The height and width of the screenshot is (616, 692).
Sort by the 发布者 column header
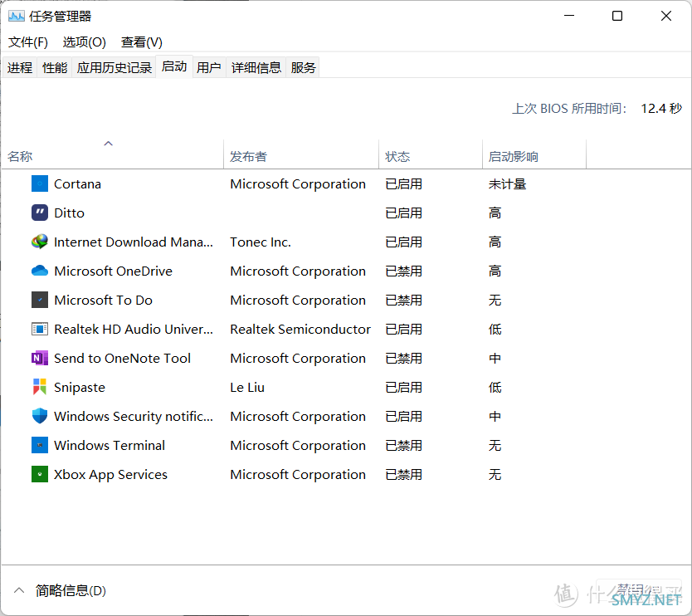[301, 154]
